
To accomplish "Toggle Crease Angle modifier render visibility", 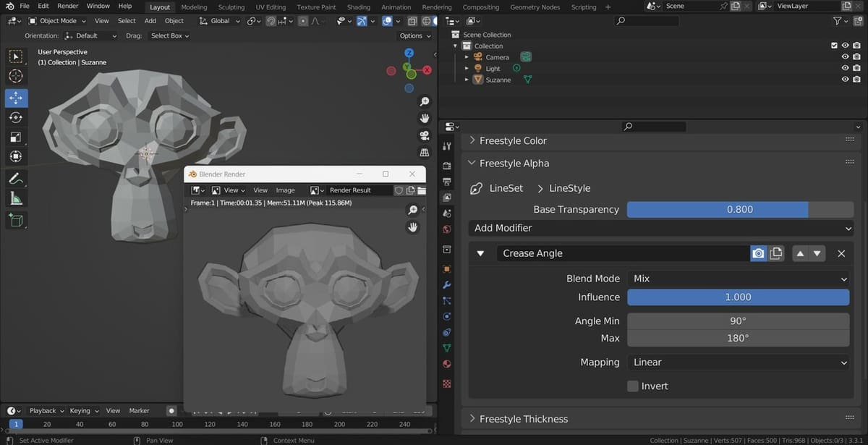I will click(758, 253).
